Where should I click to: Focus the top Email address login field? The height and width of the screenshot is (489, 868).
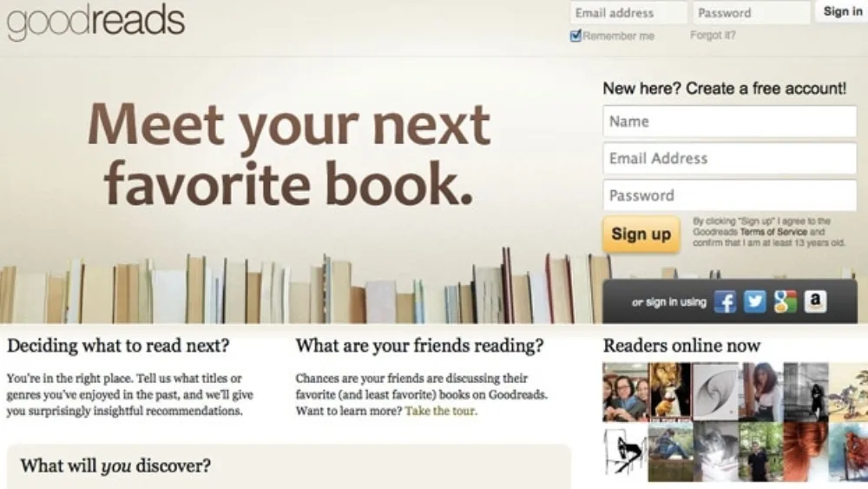(x=628, y=13)
